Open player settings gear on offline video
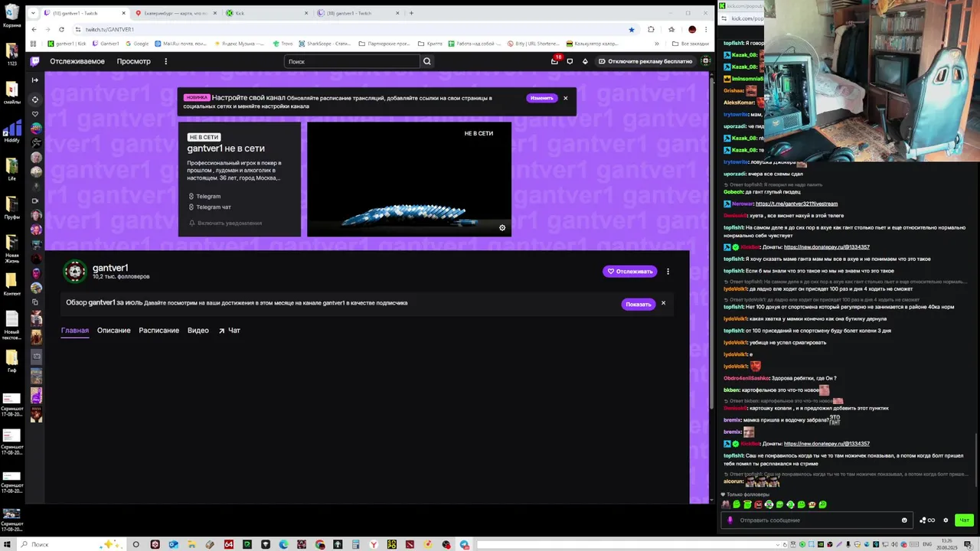 click(x=502, y=227)
